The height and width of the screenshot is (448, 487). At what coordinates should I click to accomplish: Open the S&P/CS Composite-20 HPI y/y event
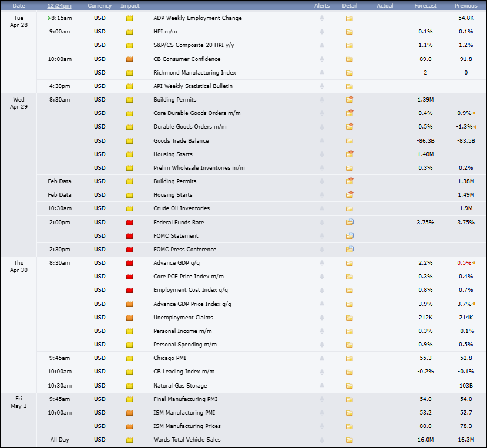point(194,45)
